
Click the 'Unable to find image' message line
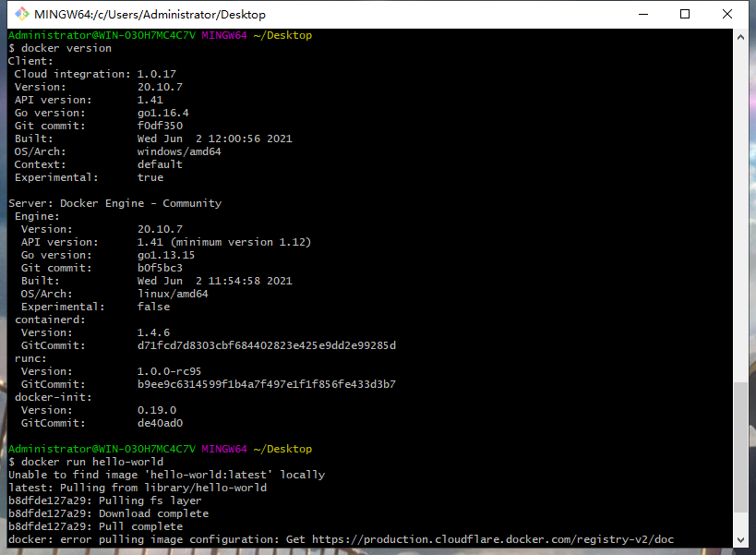(167, 475)
